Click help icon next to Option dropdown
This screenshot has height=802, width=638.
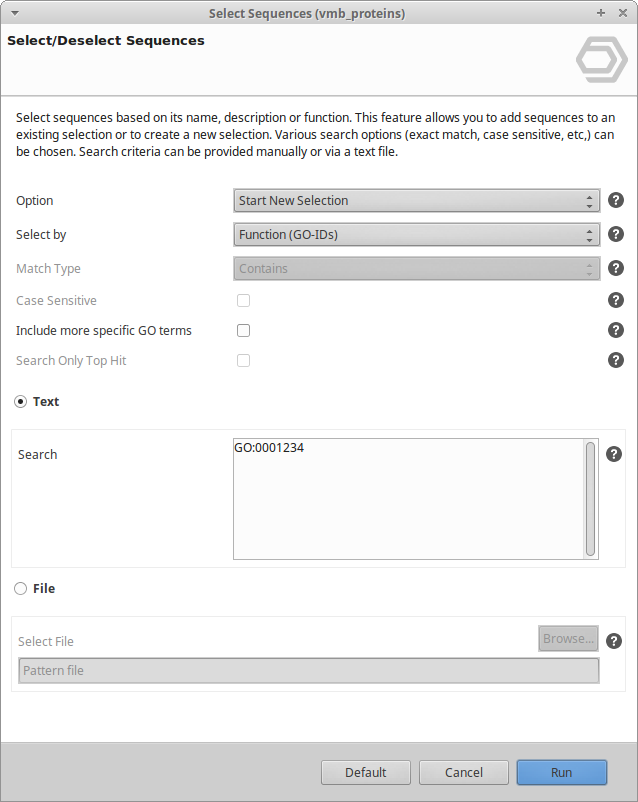pyautogui.click(x=616, y=201)
